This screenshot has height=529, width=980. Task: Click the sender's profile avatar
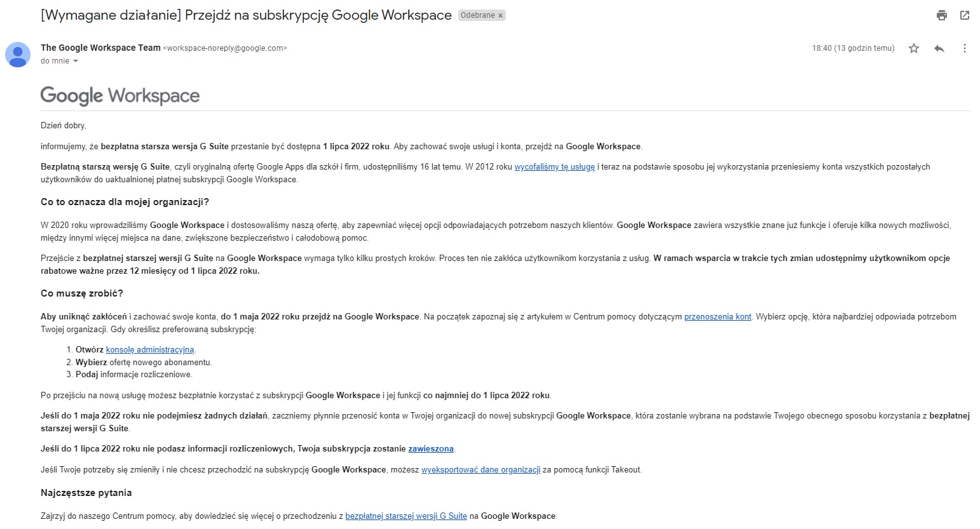(x=17, y=55)
